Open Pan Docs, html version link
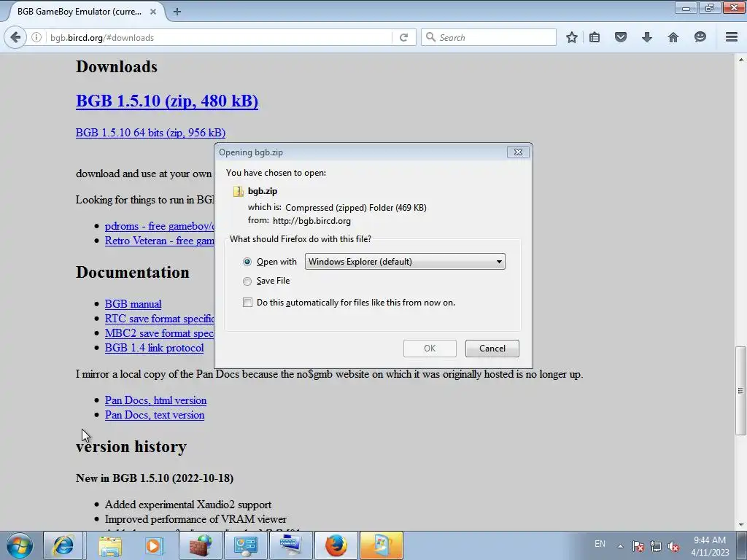 [x=156, y=400]
